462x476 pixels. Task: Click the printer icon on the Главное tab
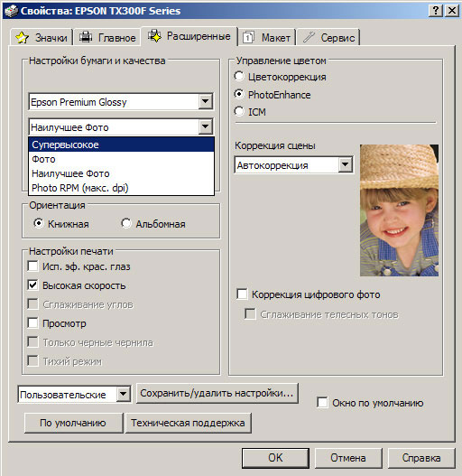click(86, 37)
